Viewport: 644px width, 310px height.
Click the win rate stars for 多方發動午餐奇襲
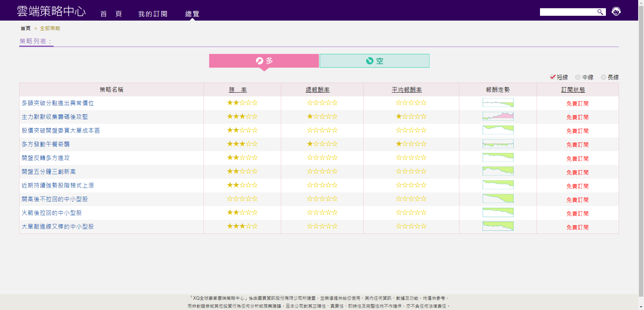point(242,144)
